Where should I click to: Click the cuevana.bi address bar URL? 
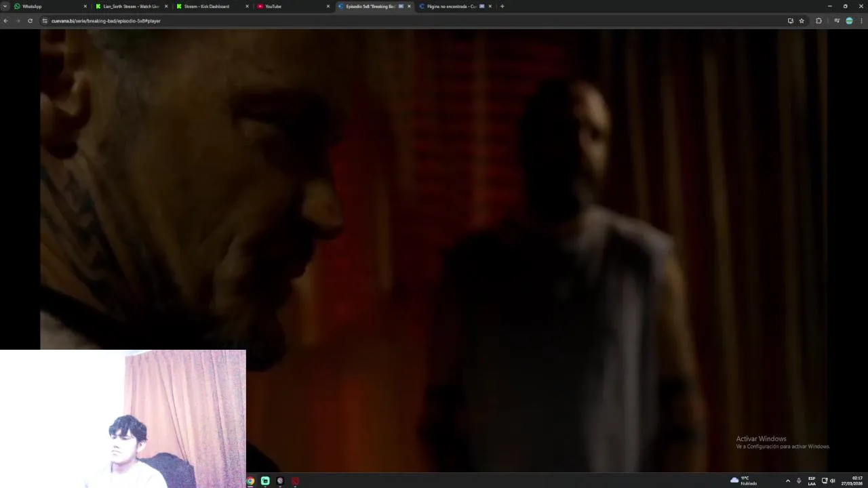click(x=106, y=21)
